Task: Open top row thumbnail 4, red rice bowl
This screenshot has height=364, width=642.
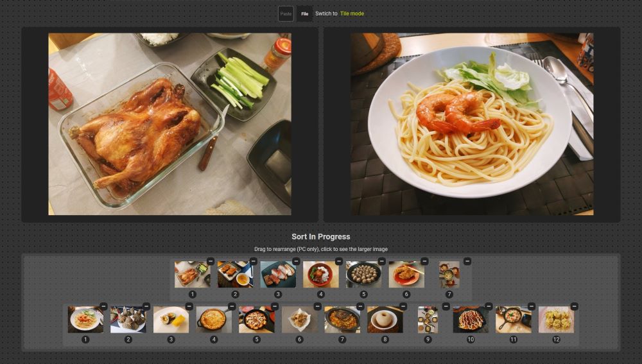Action: pyautogui.click(x=320, y=274)
